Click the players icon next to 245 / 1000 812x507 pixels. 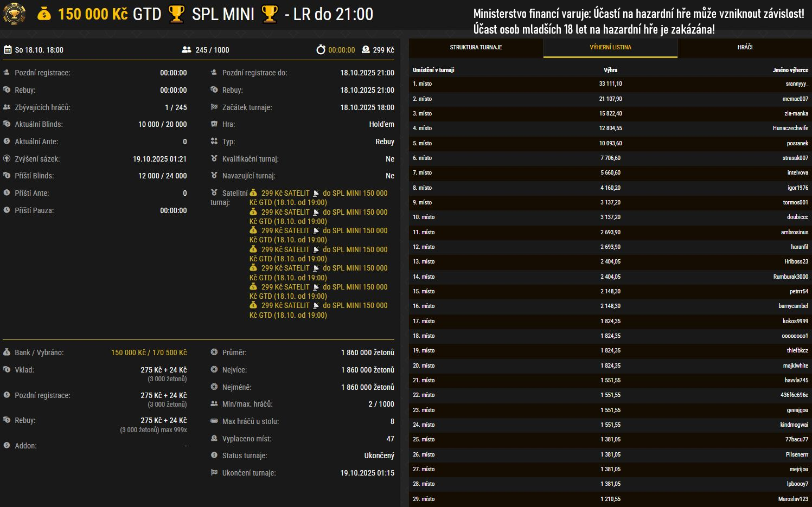(x=187, y=50)
